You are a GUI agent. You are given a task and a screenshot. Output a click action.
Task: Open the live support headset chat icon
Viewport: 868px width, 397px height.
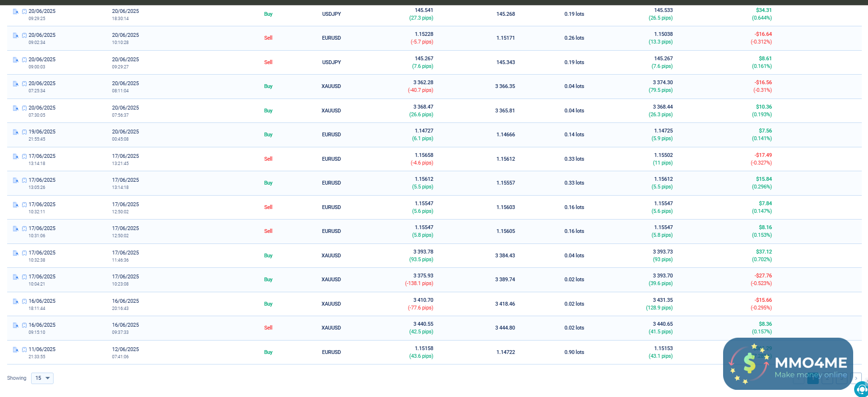click(862, 389)
